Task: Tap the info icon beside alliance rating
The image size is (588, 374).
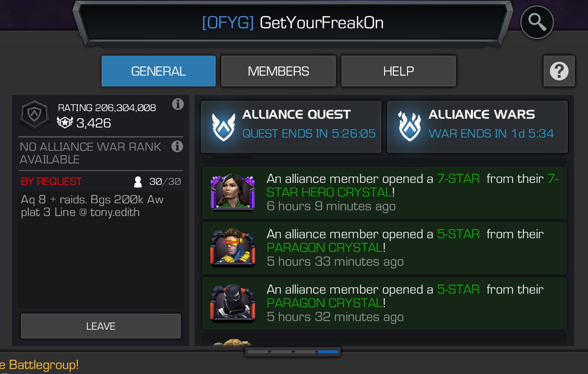Action: [178, 104]
